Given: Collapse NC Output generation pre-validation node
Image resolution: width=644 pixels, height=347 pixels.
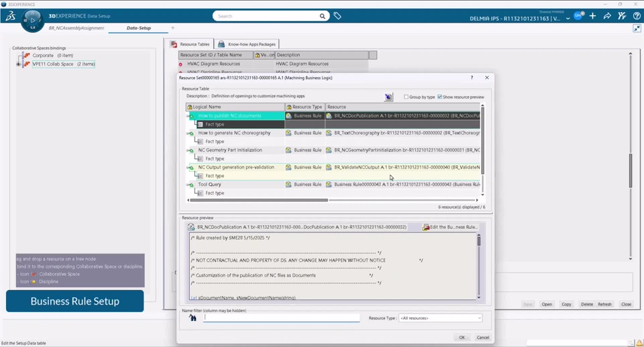Looking at the screenshot, I should coord(191,168).
